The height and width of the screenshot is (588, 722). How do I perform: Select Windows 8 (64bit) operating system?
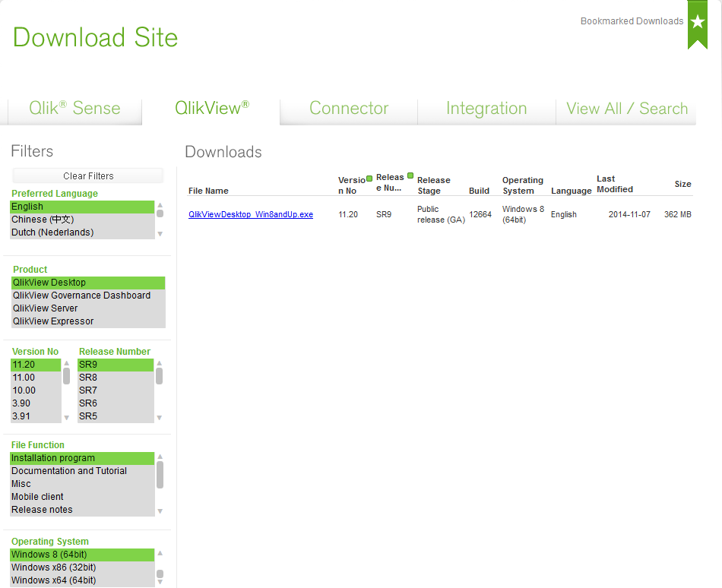coord(82,555)
